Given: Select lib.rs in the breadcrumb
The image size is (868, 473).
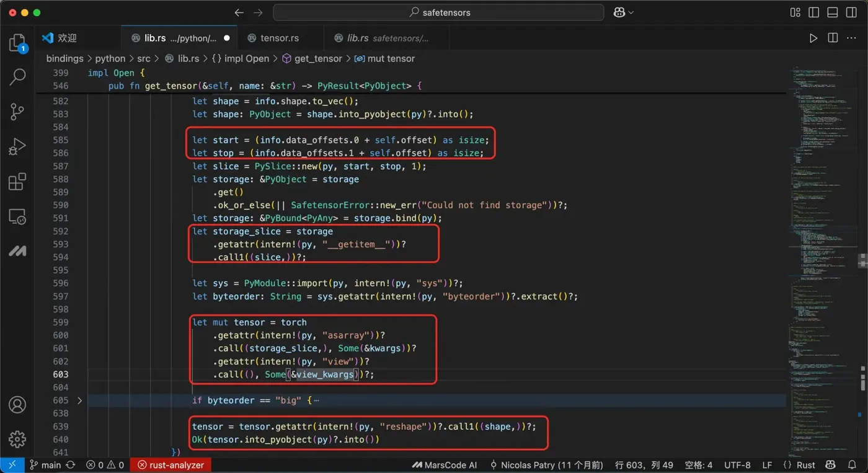Looking at the screenshot, I should (x=182, y=58).
